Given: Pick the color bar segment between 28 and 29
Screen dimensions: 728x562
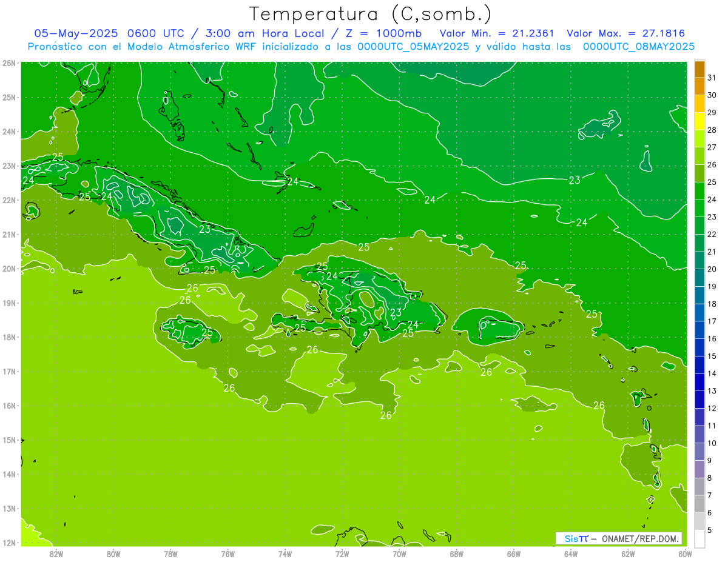Looking at the screenshot, I should pyautogui.click(x=699, y=121).
